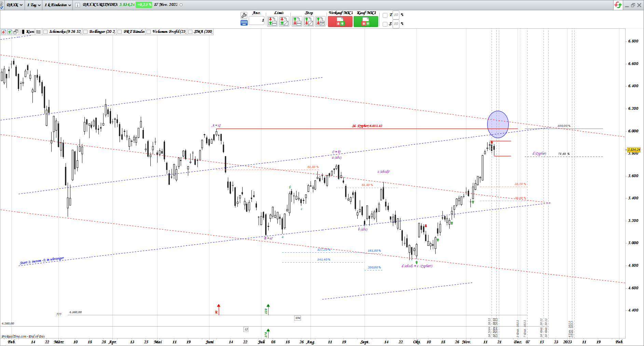
Task: Click the 161,80 % Fibonacci label
Action: point(374,251)
